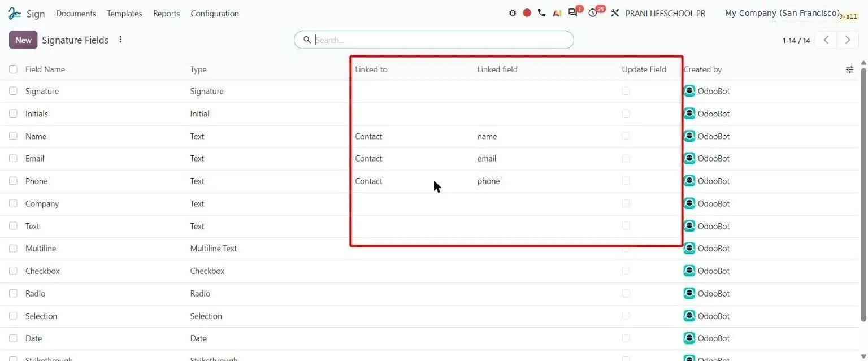Sort by Update Field column header

click(x=644, y=69)
